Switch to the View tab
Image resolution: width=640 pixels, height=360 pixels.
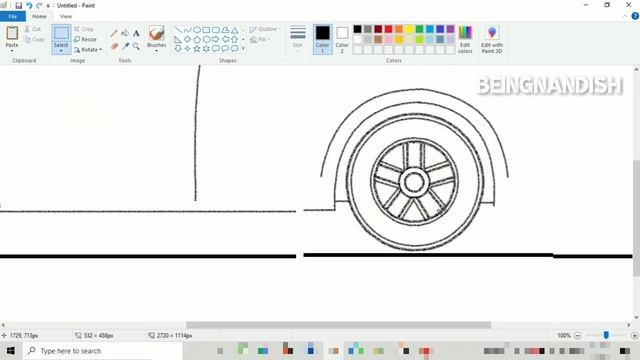66,16
